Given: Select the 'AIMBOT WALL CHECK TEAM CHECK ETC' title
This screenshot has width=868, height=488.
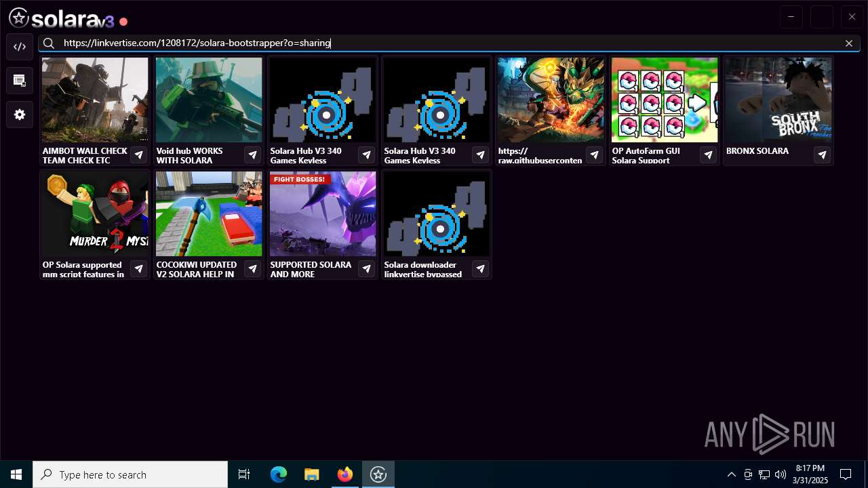Looking at the screenshot, I should (x=85, y=156).
